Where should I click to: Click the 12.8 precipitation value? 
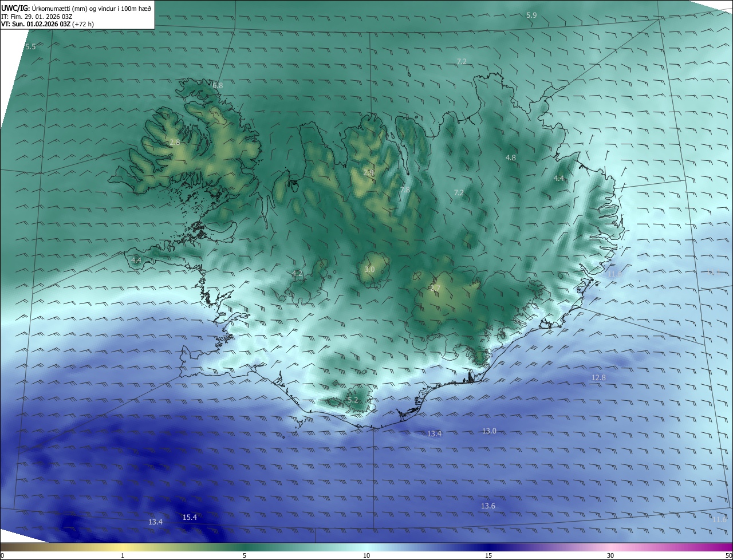click(x=598, y=377)
